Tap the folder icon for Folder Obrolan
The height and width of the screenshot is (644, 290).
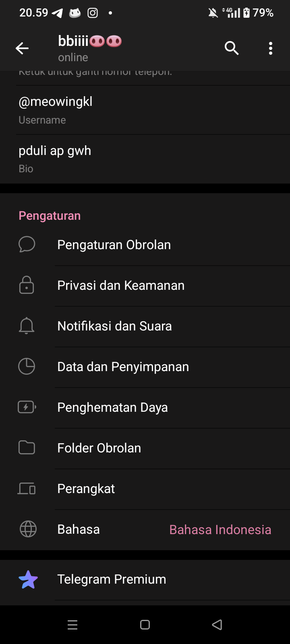pyautogui.click(x=27, y=448)
